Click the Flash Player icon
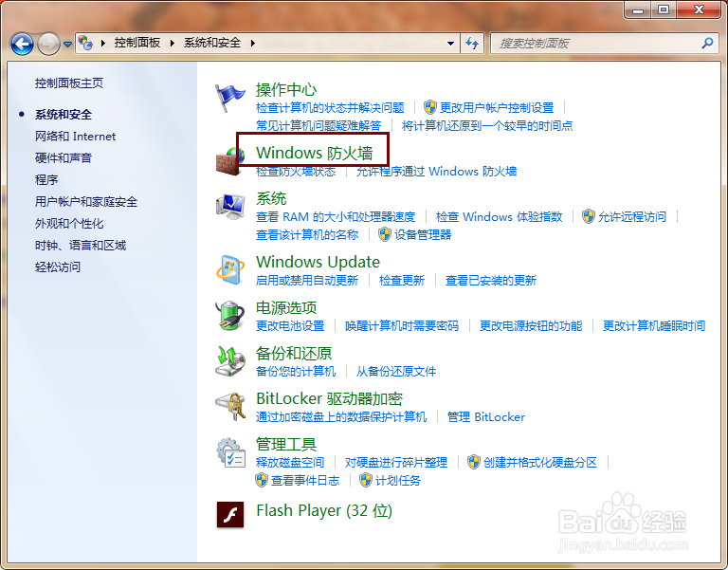The width and height of the screenshot is (728, 570). point(229,515)
